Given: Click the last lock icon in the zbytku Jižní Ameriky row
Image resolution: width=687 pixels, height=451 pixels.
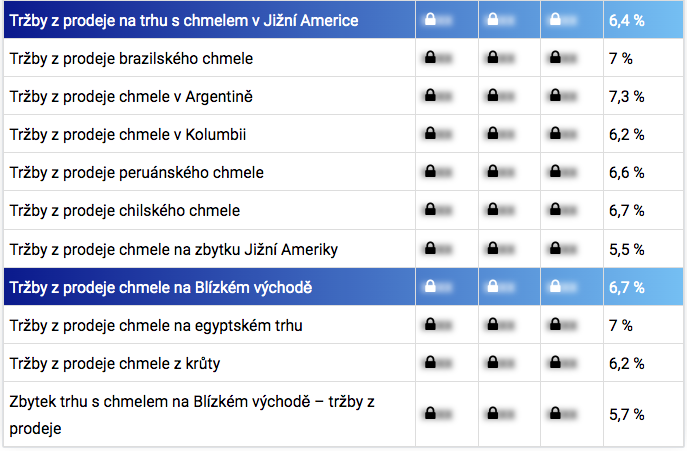Looking at the screenshot, I should click(x=555, y=249).
